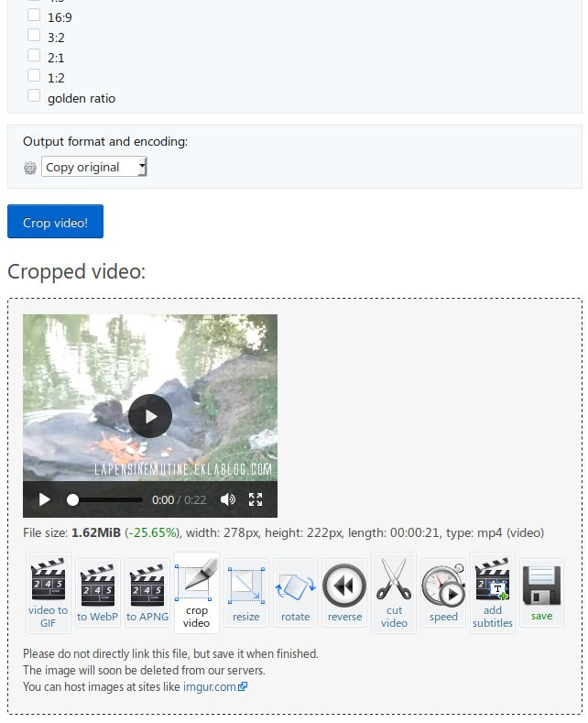This screenshot has height=723, width=588.
Task: Open the cut video scissors tool
Action: [x=394, y=593]
